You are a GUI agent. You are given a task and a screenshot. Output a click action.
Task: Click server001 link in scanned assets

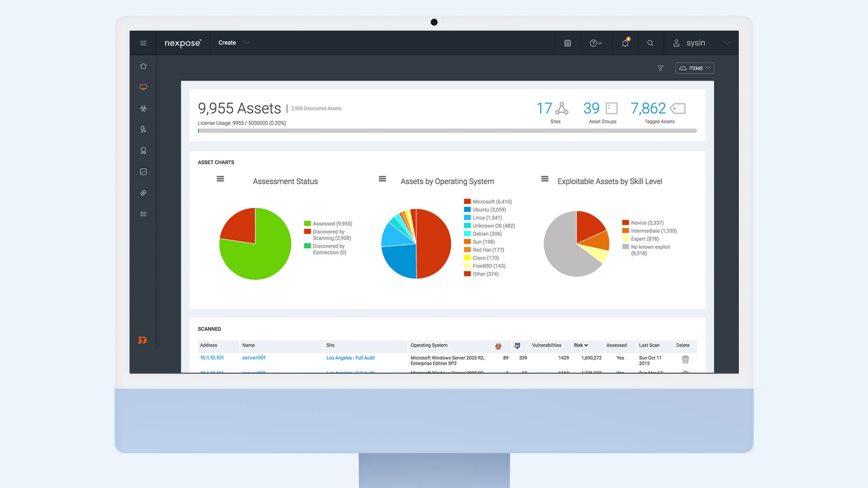click(x=253, y=357)
